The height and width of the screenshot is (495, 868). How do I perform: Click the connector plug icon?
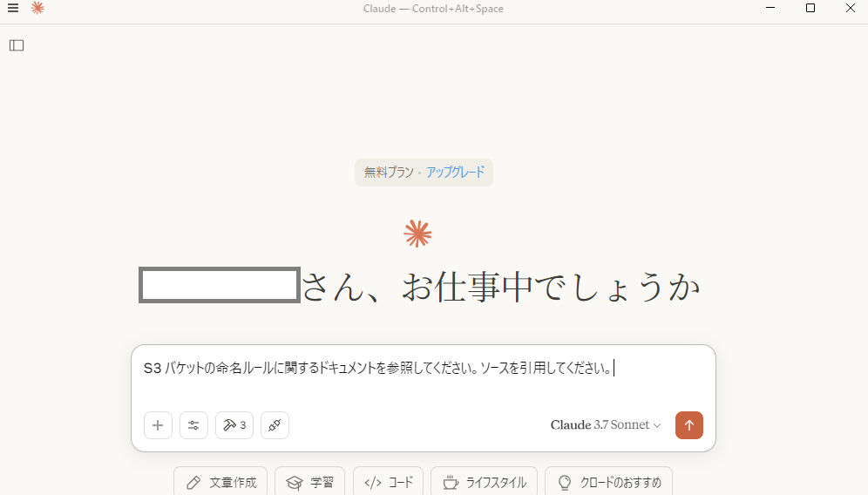tap(275, 425)
